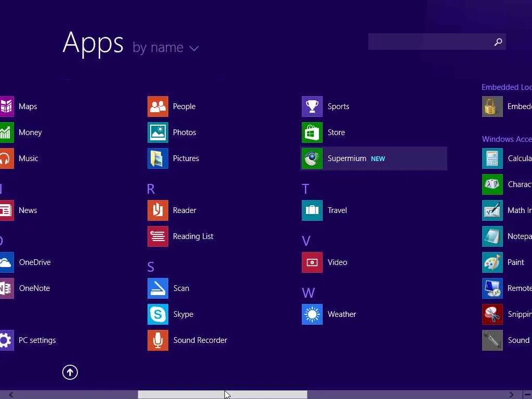Screen dimensions: 532x399
Task: Launch the Snipping Tool scissors icon
Action: click(x=493, y=314)
